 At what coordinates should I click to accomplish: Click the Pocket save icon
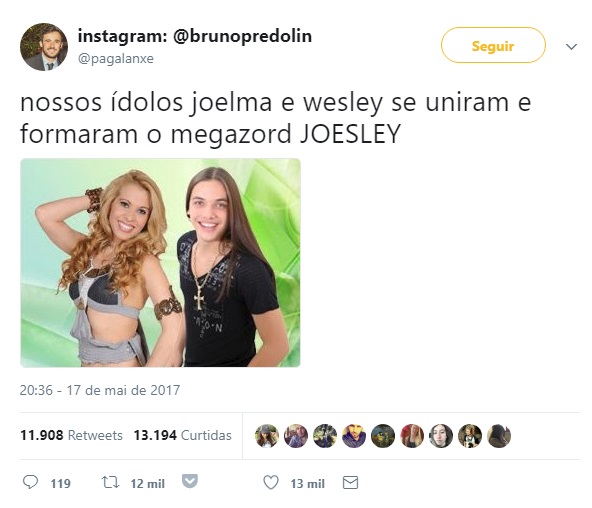coord(190,481)
